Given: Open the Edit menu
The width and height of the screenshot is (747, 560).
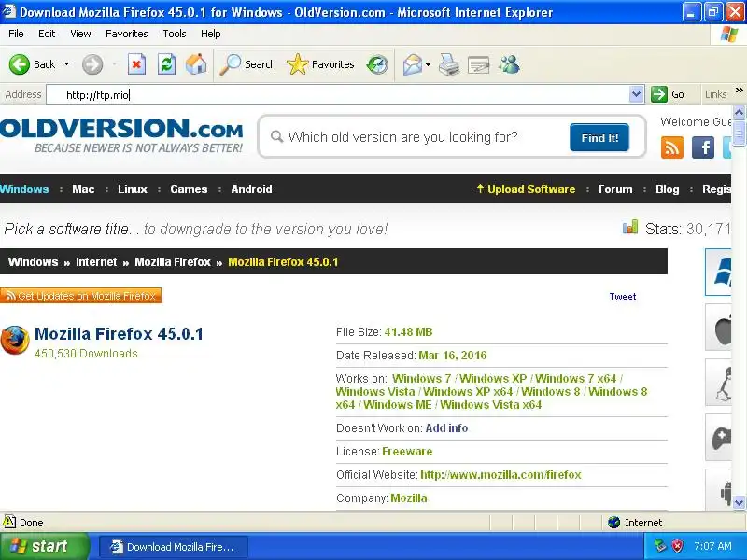Looking at the screenshot, I should tap(47, 34).
